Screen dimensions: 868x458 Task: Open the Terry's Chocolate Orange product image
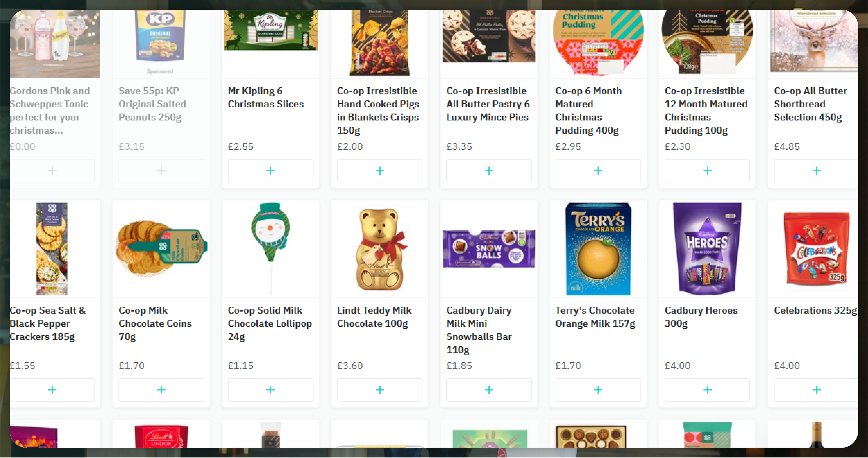click(x=598, y=249)
